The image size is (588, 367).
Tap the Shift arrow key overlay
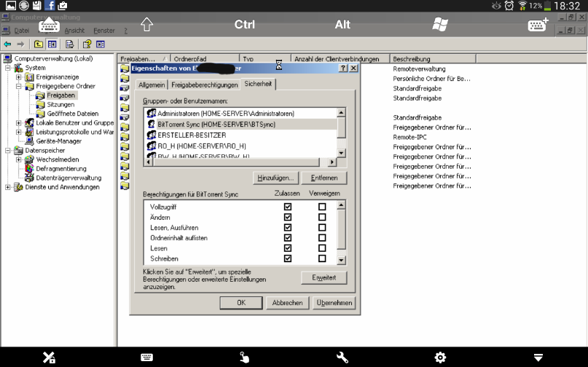[146, 24]
